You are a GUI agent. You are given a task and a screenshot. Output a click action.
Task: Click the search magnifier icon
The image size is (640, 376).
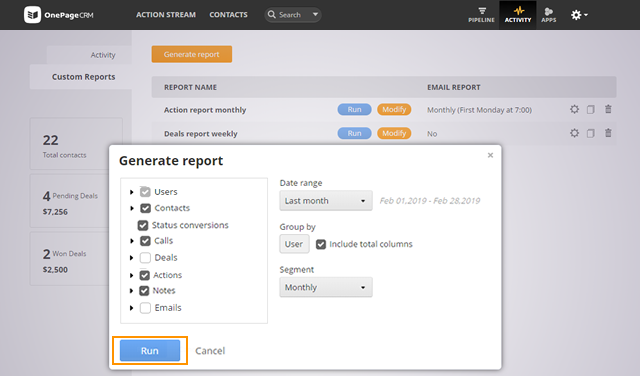point(271,15)
